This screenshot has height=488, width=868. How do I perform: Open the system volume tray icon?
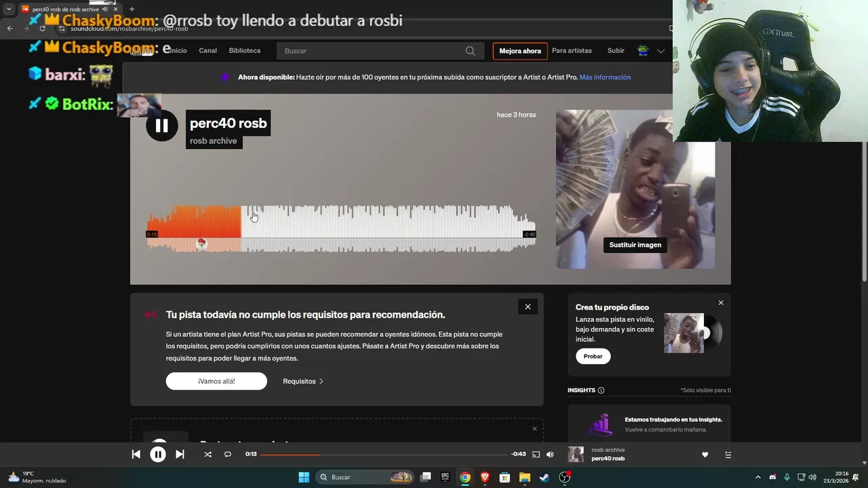tap(812, 477)
